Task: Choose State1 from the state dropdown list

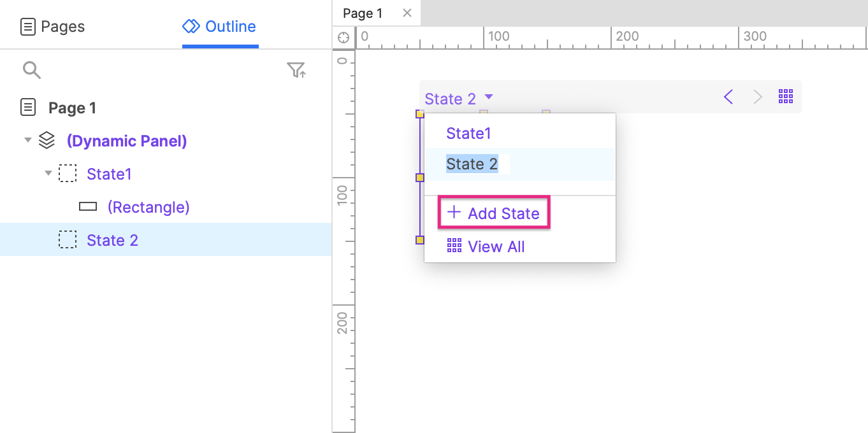Action: tap(468, 133)
